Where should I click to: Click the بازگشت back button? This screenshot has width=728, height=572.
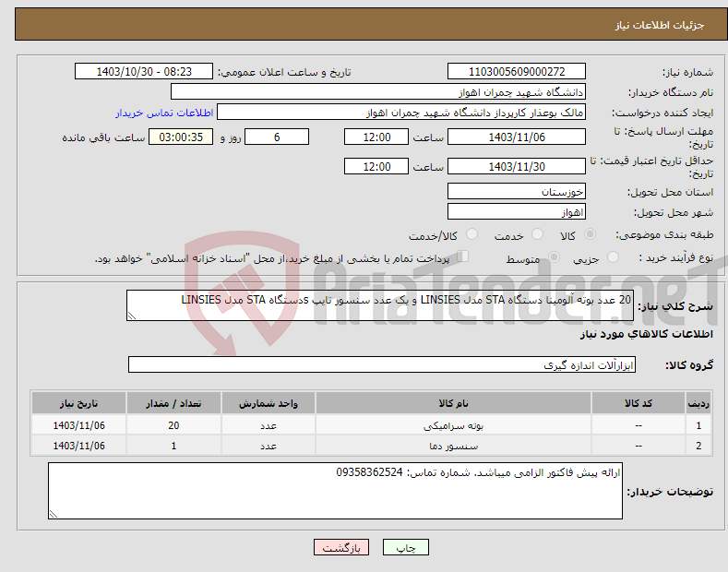(341, 548)
